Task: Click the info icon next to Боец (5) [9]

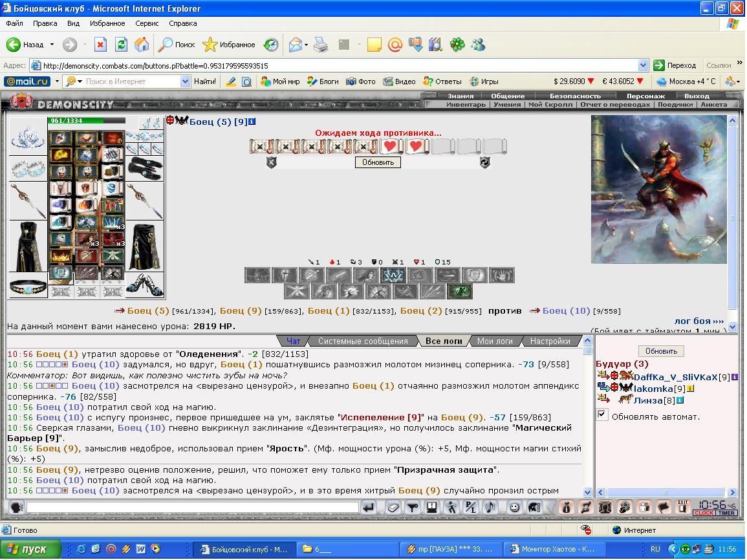Action: coord(252,122)
